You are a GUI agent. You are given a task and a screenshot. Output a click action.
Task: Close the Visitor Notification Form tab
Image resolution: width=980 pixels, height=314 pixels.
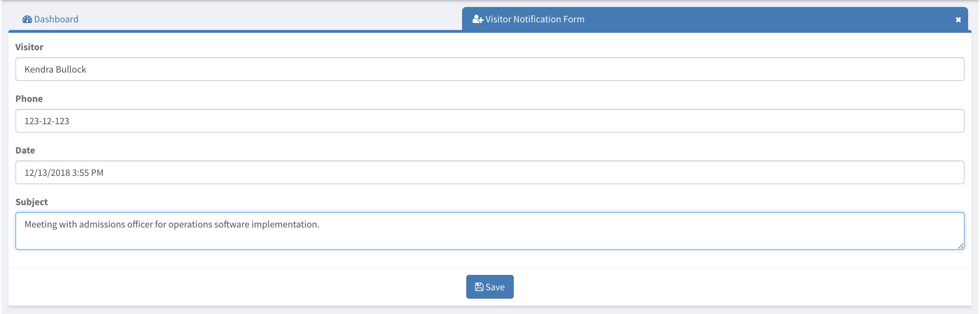point(958,20)
